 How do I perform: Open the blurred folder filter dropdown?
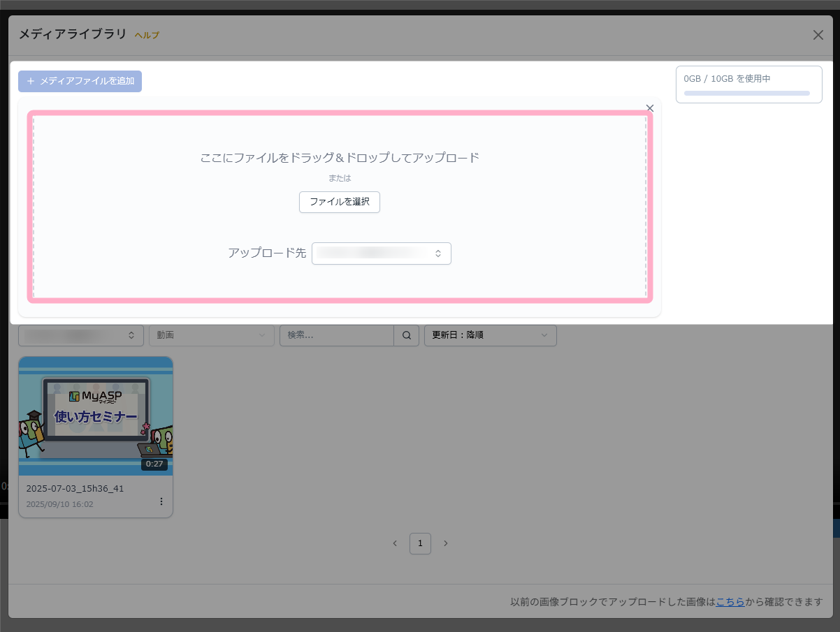(81, 335)
